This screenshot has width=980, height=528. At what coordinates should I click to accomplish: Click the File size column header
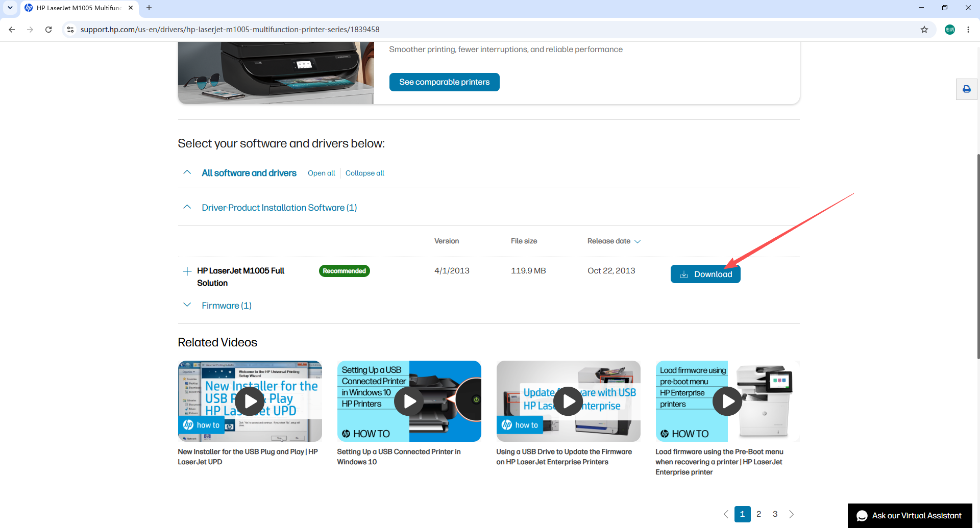[524, 241]
